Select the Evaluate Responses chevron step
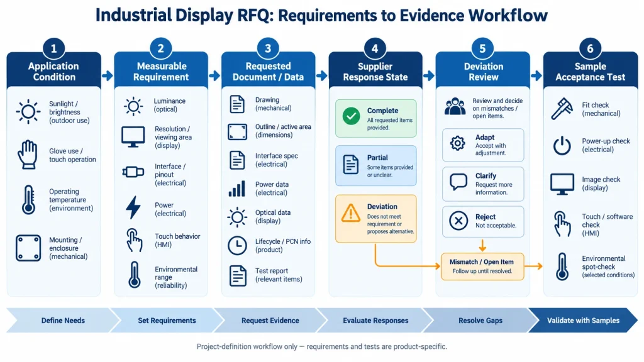The width and height of the screenshot is (644, 362). [375, 320]
